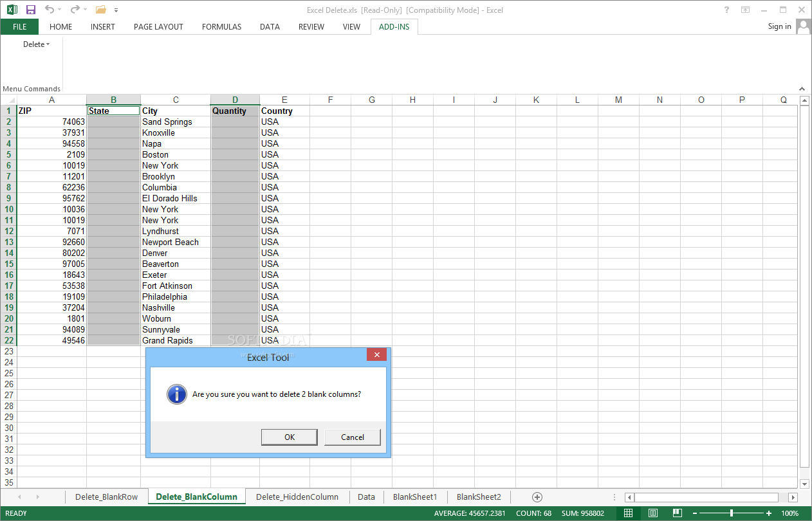The width and height of the screenshot is (812, 521).
Task: Select column B header
Action: [x=113, y=100]
